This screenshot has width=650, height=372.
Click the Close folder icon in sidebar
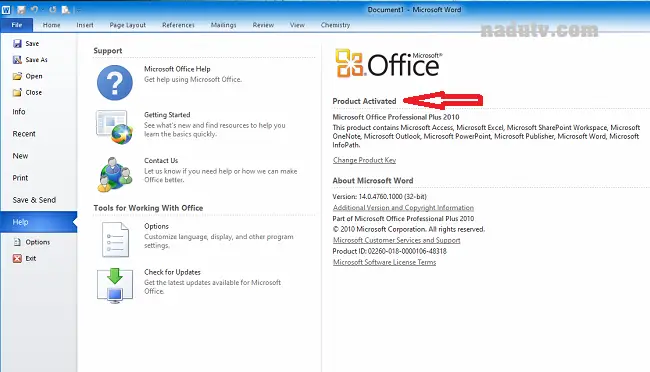pos(17,92)
